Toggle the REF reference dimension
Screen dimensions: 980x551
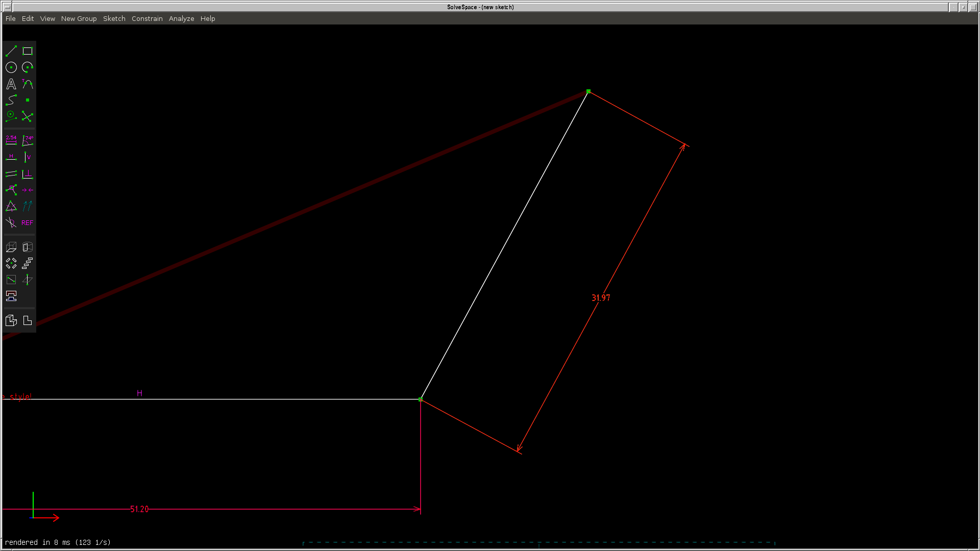point(28,223)
